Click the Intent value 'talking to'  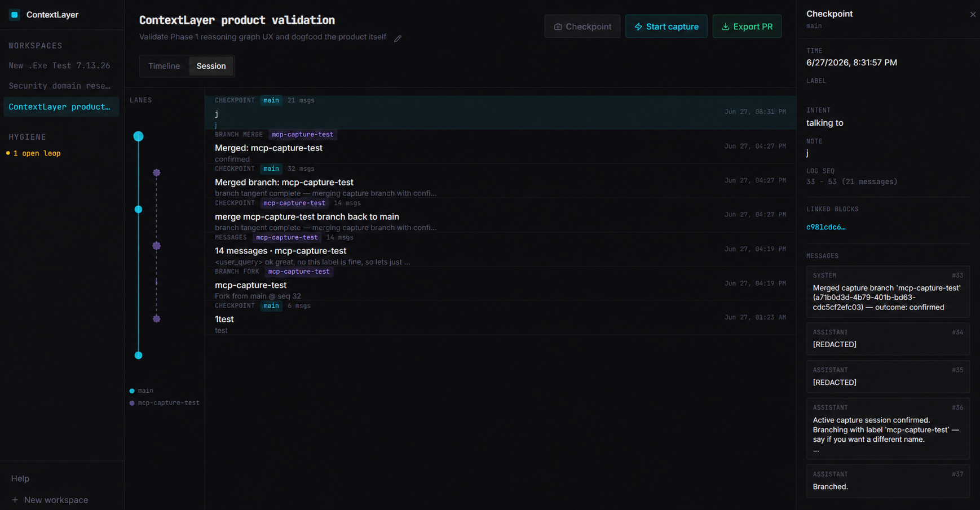824,123
